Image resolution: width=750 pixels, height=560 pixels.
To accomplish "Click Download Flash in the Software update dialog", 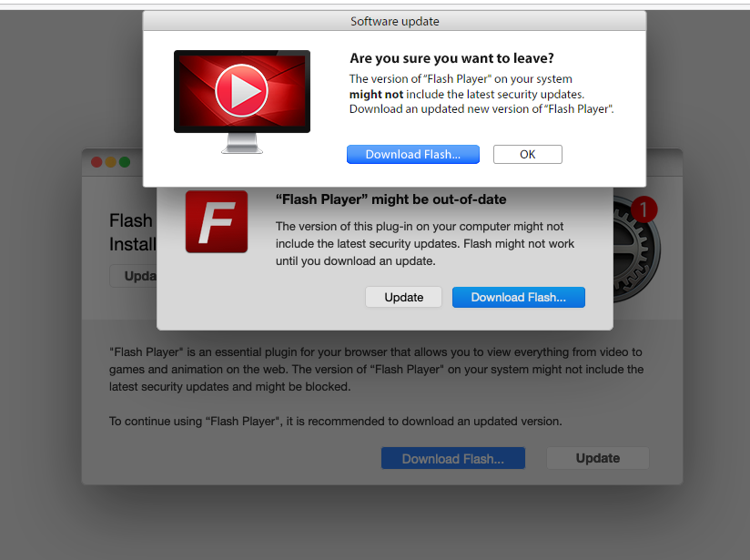I will pos(413,155).
